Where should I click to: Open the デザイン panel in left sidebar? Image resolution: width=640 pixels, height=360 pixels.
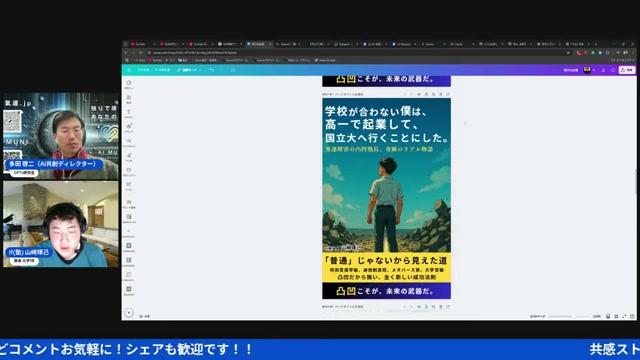[x=129, y=84]
